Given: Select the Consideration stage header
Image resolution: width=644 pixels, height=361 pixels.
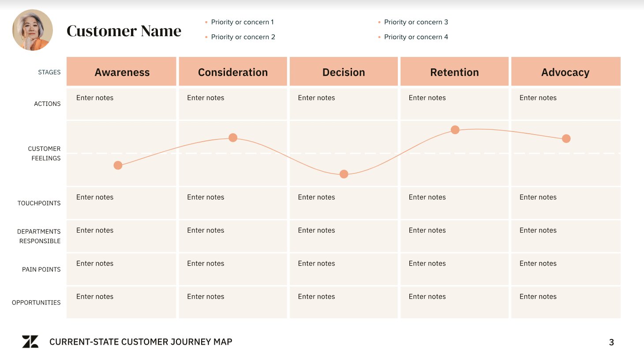Looking at the screenshot, I should 233,72.
